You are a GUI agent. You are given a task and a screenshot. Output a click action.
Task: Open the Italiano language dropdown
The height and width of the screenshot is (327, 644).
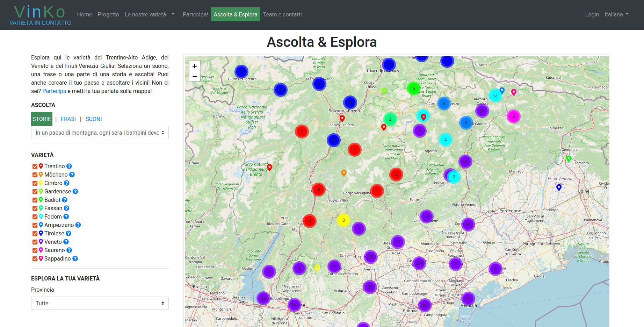[x=616, y=14]
